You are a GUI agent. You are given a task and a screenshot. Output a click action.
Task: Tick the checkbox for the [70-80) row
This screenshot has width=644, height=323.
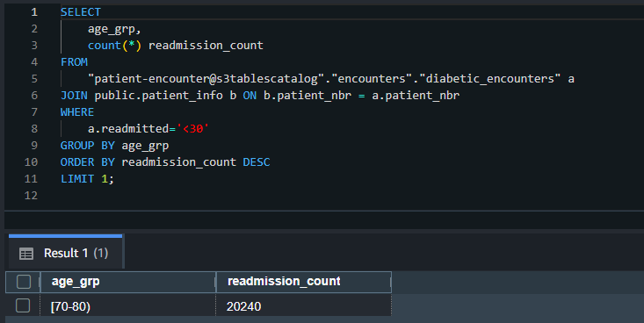pos(23,305)
